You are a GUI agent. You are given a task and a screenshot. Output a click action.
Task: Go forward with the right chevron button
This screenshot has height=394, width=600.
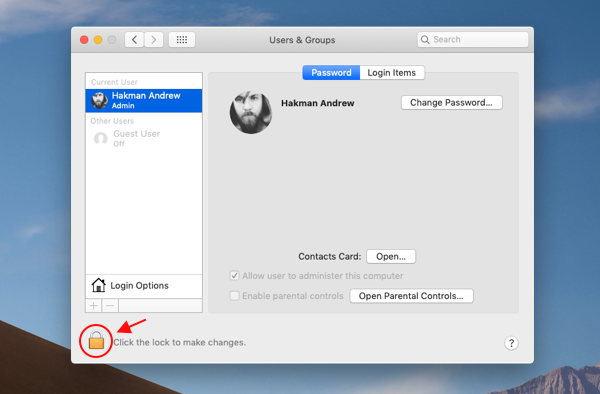(154, 39)
